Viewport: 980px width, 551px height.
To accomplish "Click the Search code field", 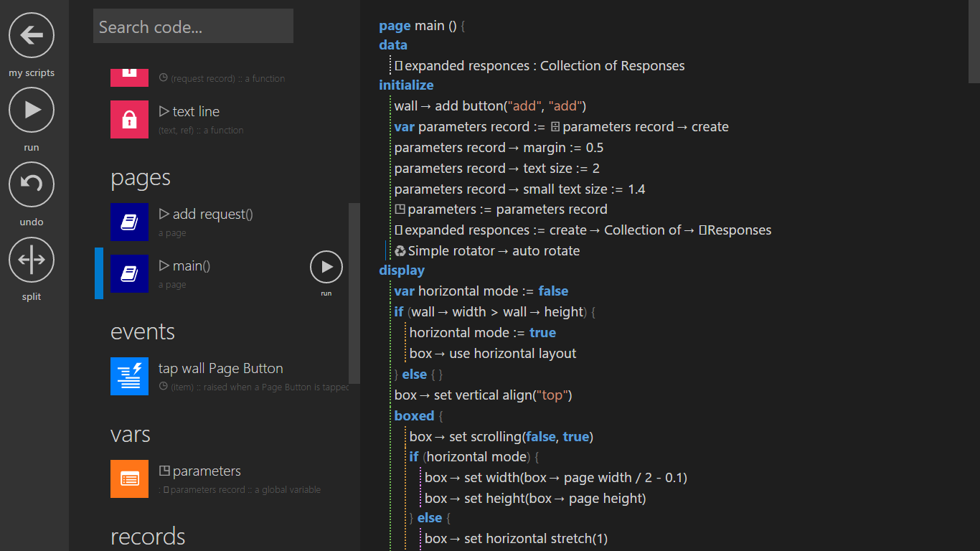I will click(x=193, y=27).
